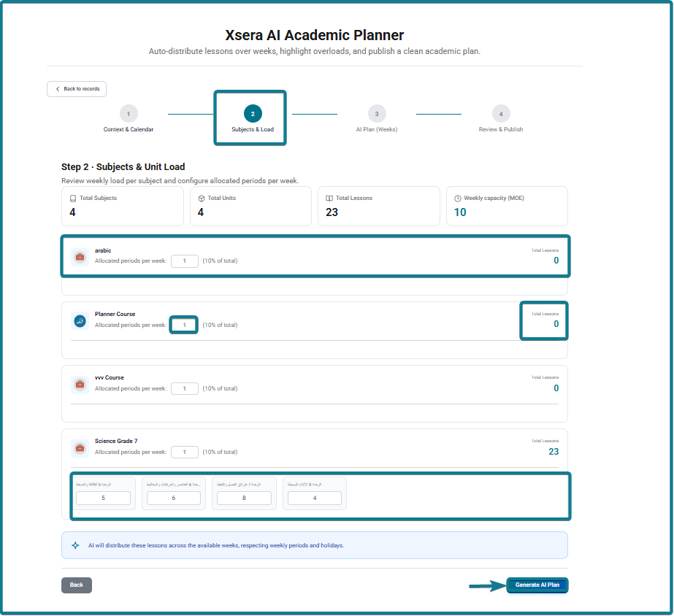Click the unit lessons field showing 8
This screenshot has width=674, height=616.
click(244, 498)
